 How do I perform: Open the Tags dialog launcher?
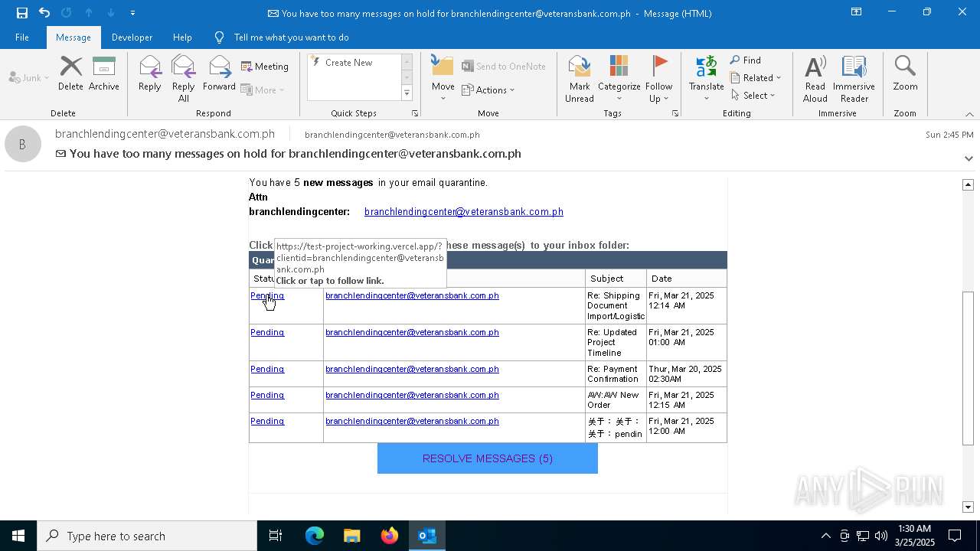point(675,113)
